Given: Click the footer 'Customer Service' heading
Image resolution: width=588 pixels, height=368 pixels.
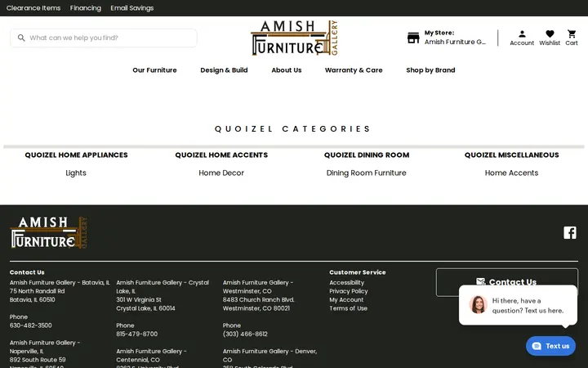Looking at the screenshot, I should click(358, 272).
